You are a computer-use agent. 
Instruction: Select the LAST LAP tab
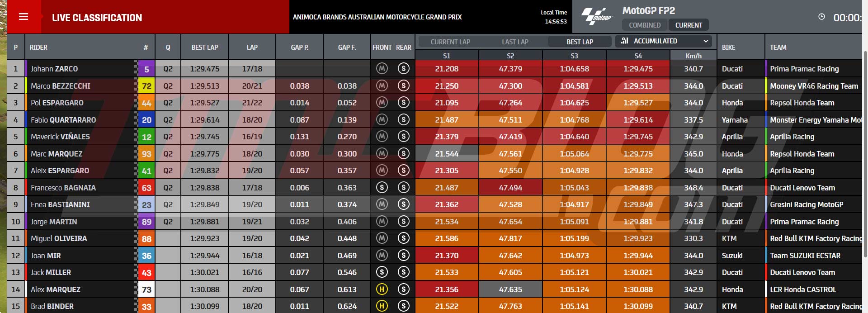(x=515, y=42)
